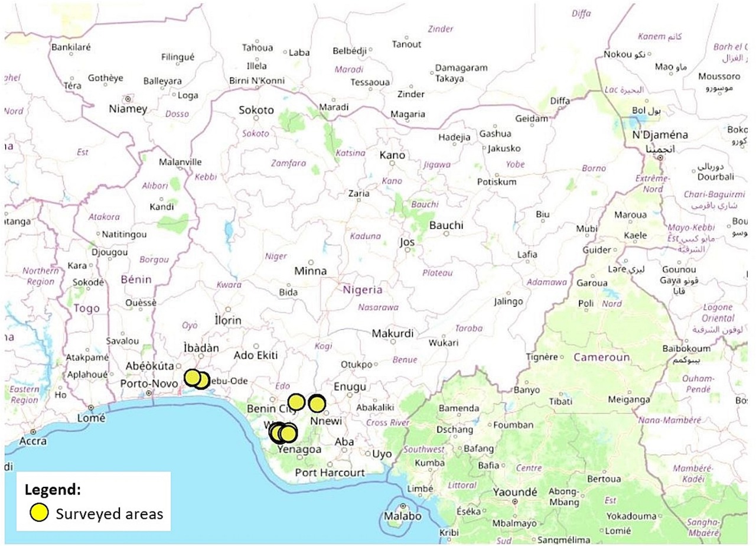The width and height of the screenshot is (756, 546).
Task: Click the Surveyed areas legend text
Action: [109, 513]
